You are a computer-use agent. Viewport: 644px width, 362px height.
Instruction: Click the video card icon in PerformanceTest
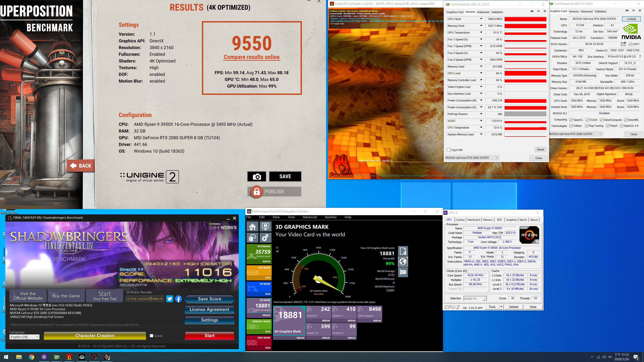click(403, 272)
